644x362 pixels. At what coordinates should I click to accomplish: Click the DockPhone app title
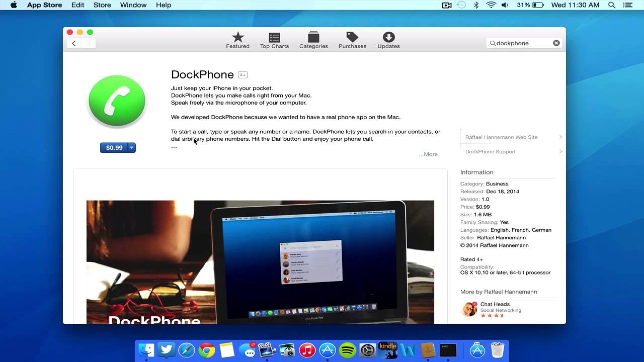pos(202,74)
